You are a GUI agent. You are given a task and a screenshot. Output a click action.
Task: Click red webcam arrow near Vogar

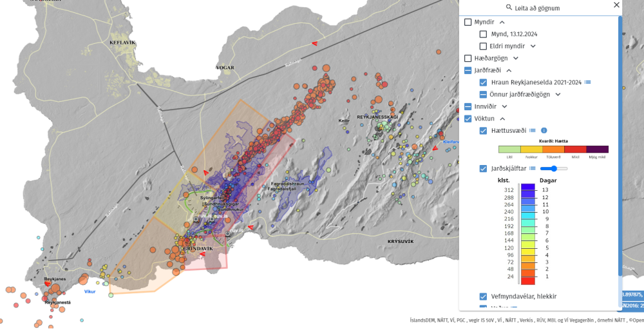pos(314,43)
